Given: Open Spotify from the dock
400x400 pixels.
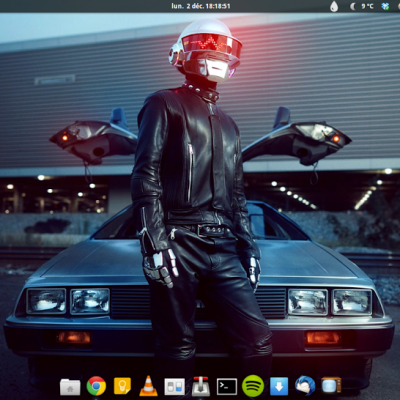Looking at the screenshot, I should (x=253, y=386).
